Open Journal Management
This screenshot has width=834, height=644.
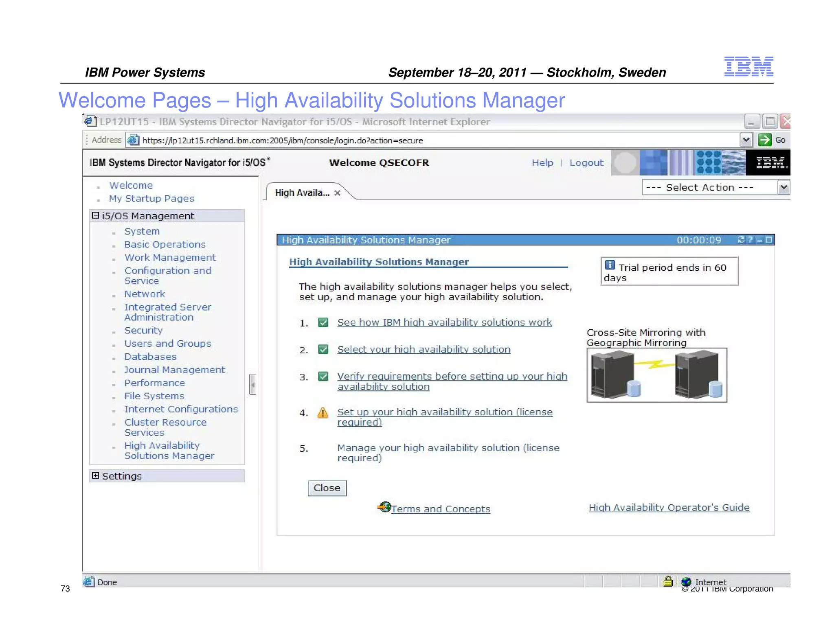(175, 370)
